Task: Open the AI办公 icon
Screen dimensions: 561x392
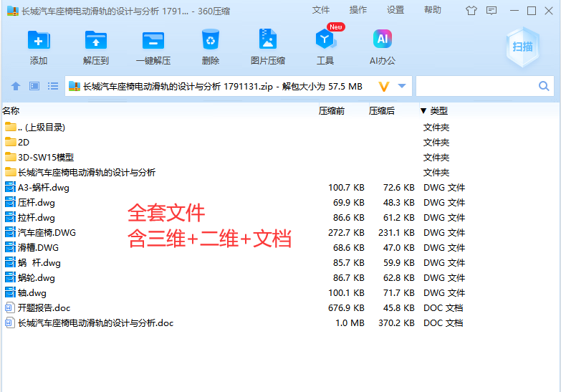Action: point(383,47)
